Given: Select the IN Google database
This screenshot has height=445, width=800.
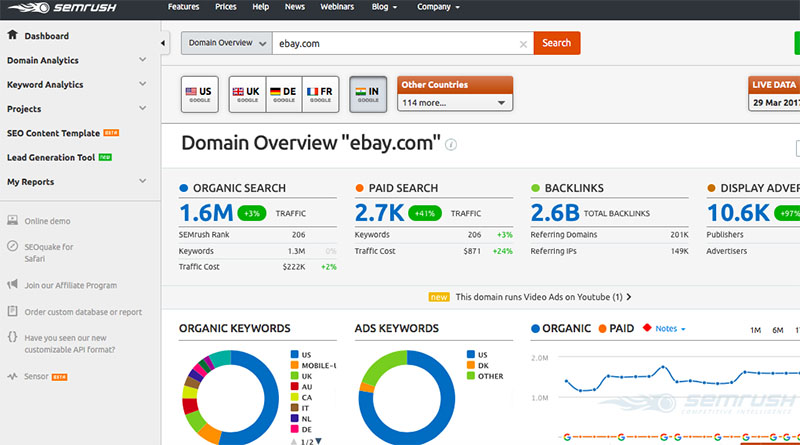Looking at the screenshot, I should 368,93.
